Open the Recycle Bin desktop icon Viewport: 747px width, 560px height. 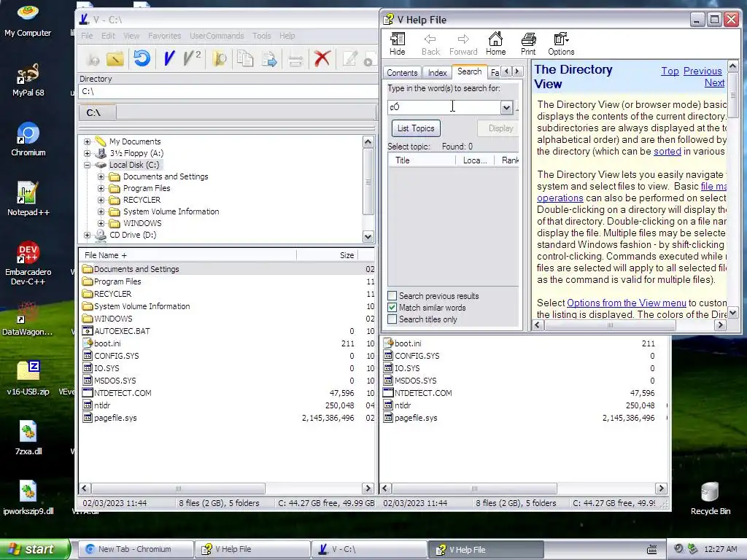tap(710, 497)
